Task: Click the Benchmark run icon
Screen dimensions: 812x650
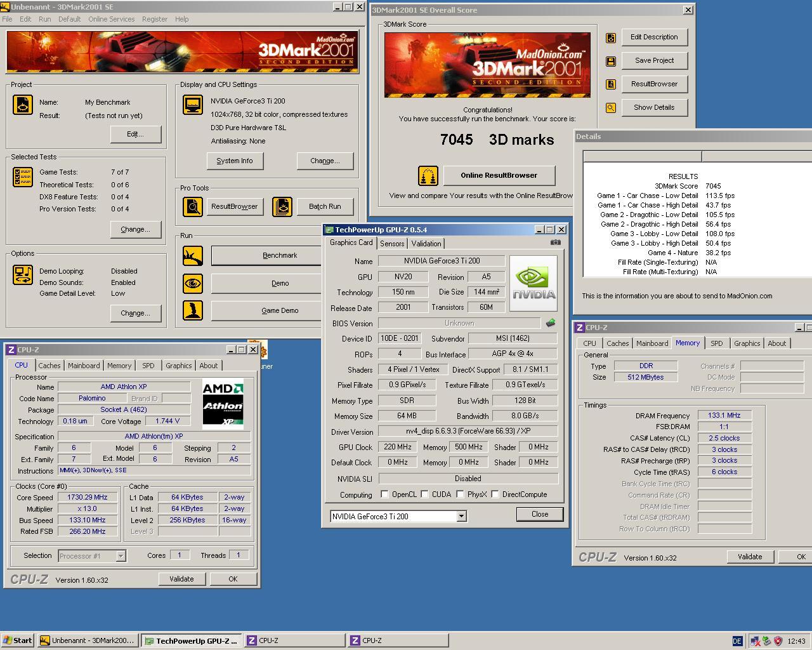Action: pos(193,256)
